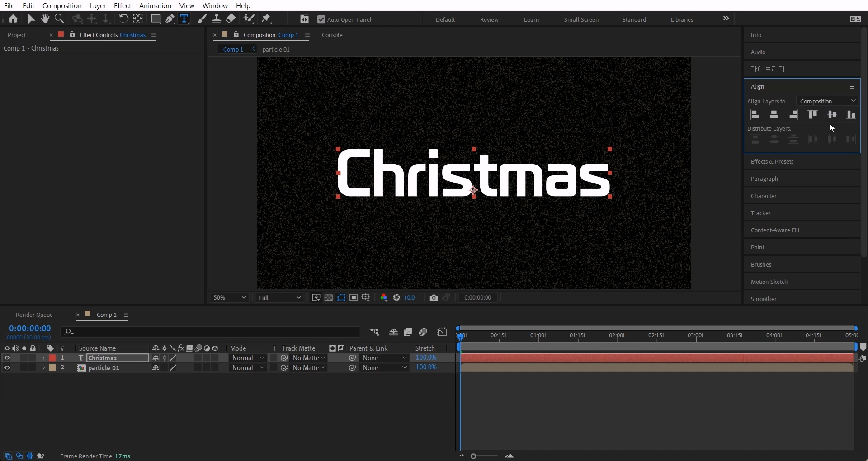Select the Rotation tool
The image size is (868, 461).
tap(123, 19)
